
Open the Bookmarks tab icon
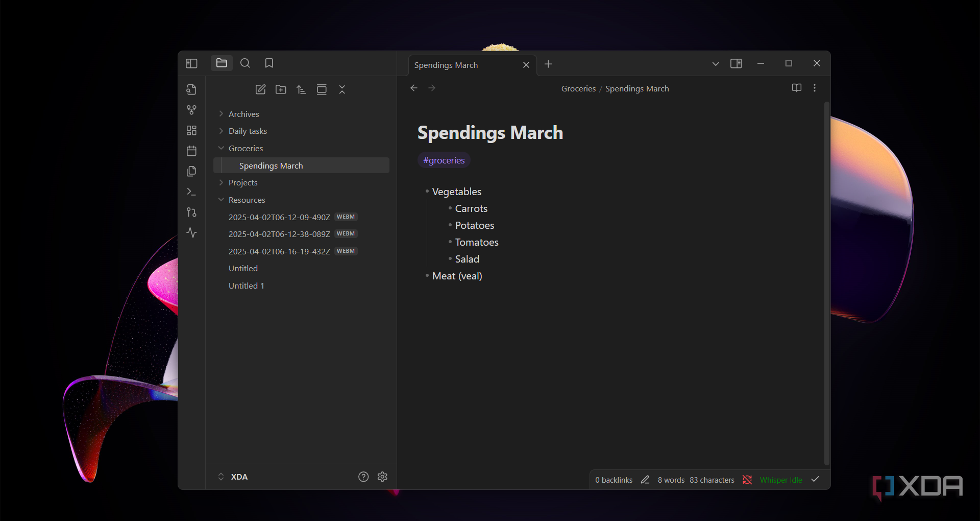point(269,63)
